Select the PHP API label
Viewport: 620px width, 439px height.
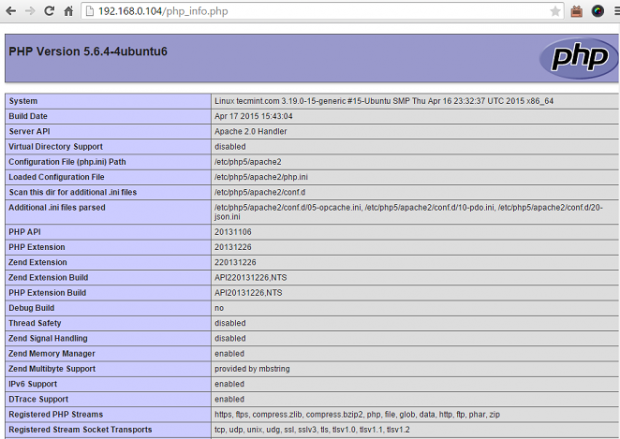pos(25,232)
